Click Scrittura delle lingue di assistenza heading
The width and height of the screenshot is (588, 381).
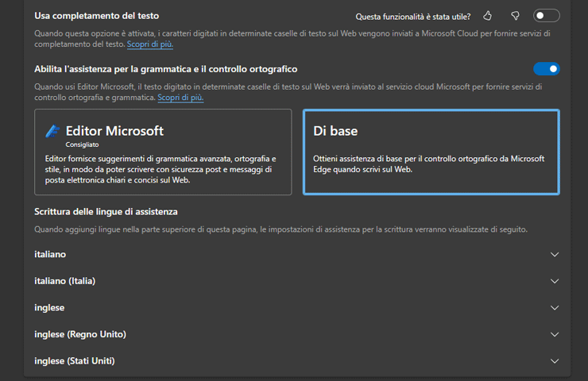106,212
